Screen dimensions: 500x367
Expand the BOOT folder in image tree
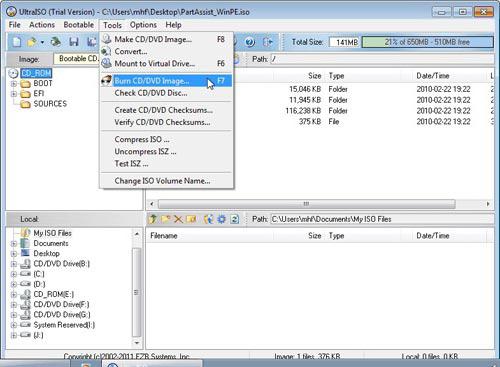pos(14,84)
